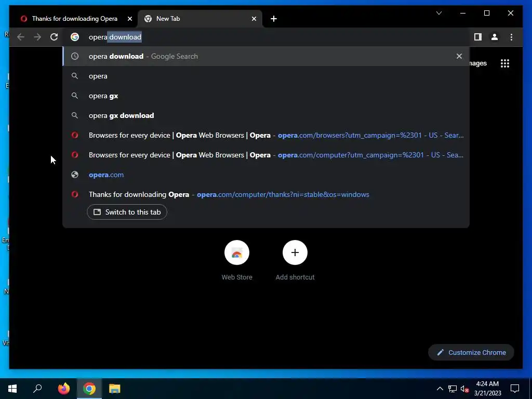
Task: Open the Web Store shortcut
Action: point(237,260)
